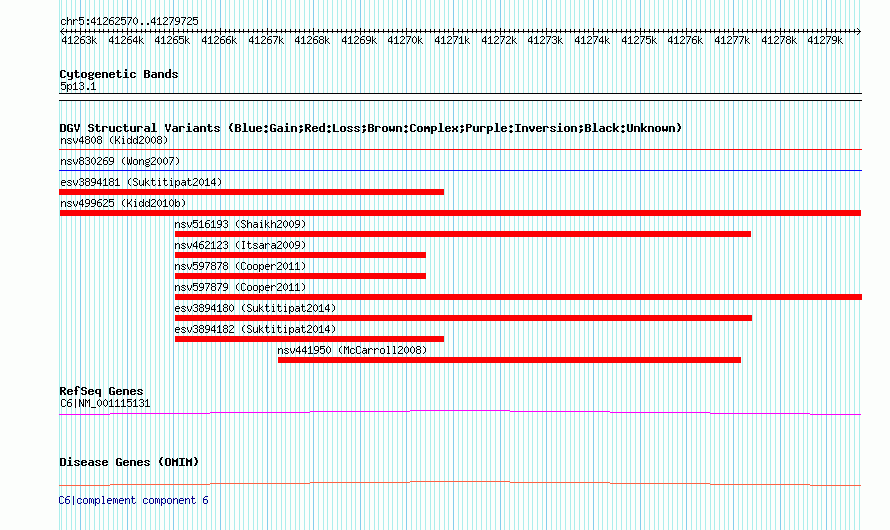Click the 41276k ruler tick label
The image size is (890, 530).
pos(685,40)
